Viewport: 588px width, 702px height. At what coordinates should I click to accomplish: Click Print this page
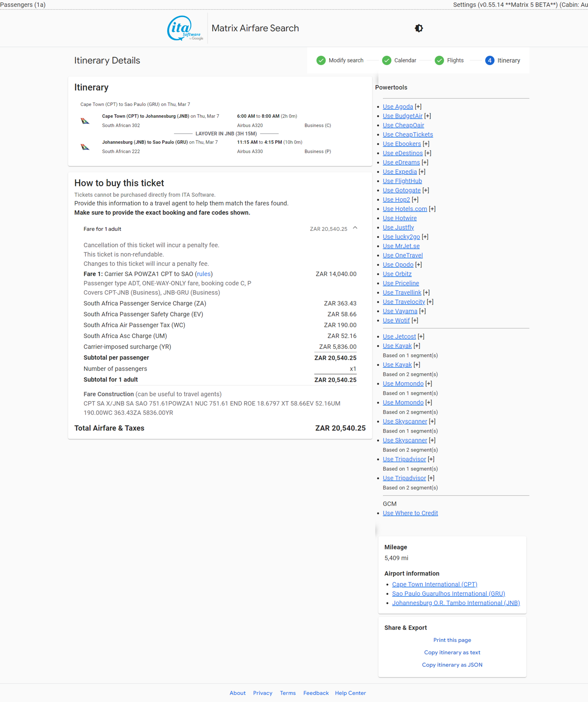point(452,640)
